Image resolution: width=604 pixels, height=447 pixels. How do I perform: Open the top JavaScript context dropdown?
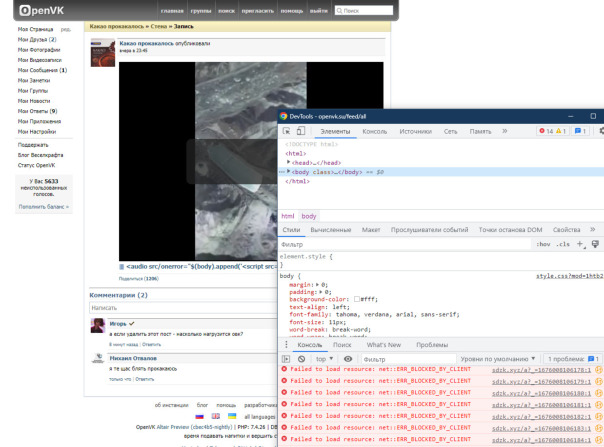click(x=324, y=359)
